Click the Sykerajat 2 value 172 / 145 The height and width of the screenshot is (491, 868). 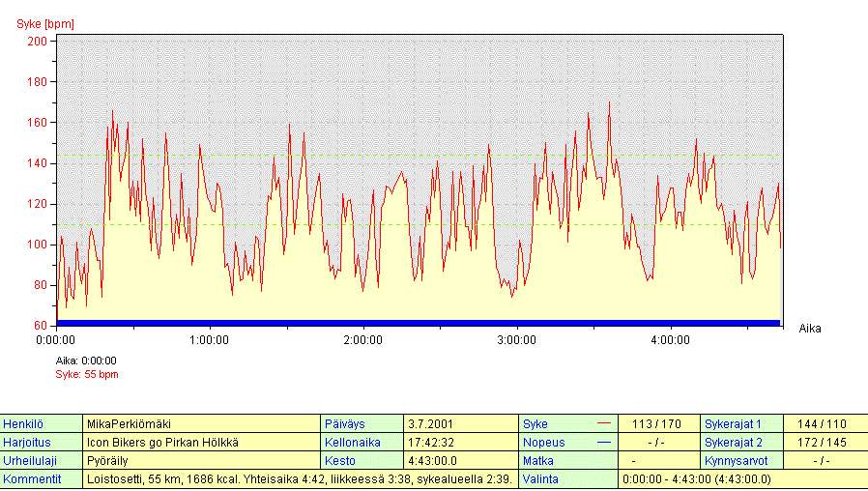[x=822, y=443]
